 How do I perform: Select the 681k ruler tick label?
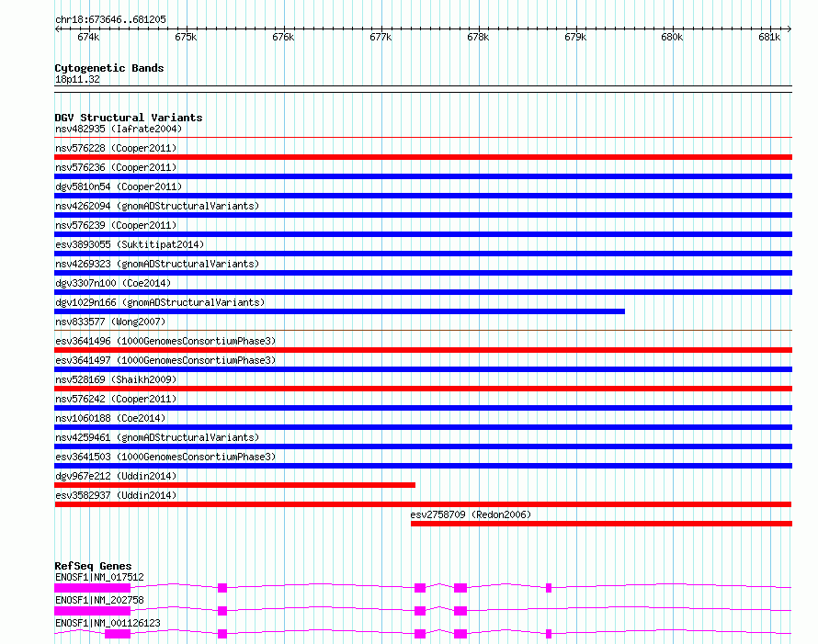[769, 37]
